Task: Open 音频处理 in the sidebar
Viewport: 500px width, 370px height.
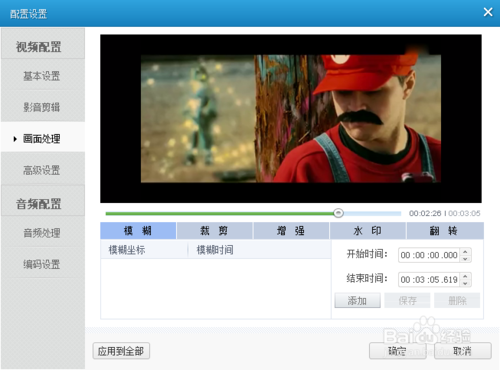Action: point(43,233)
